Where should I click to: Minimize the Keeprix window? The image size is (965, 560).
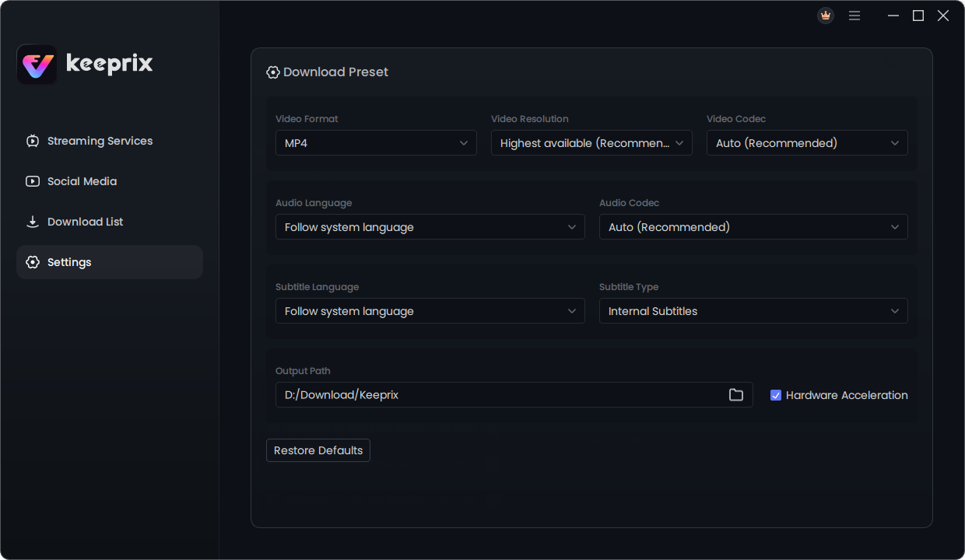(893, 16)
